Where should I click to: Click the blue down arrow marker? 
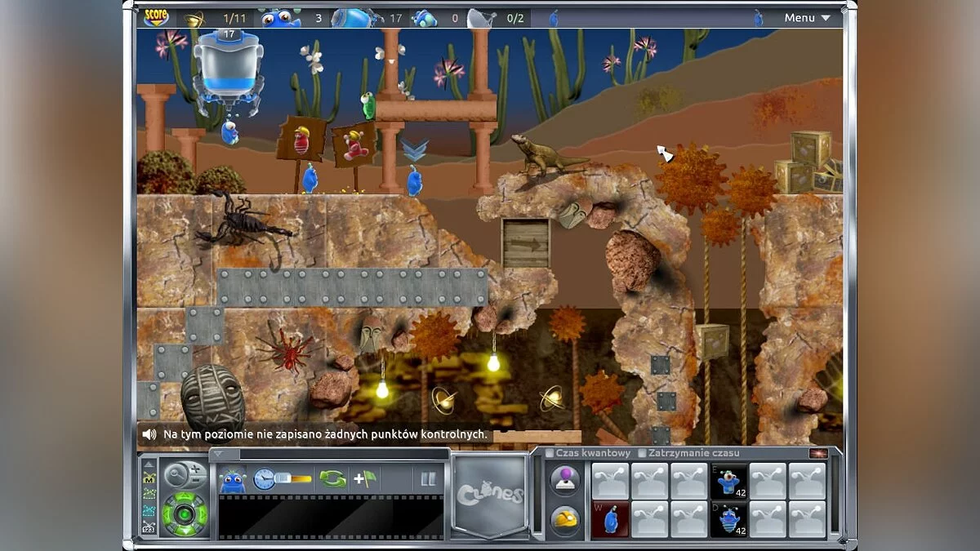(414, 150)
